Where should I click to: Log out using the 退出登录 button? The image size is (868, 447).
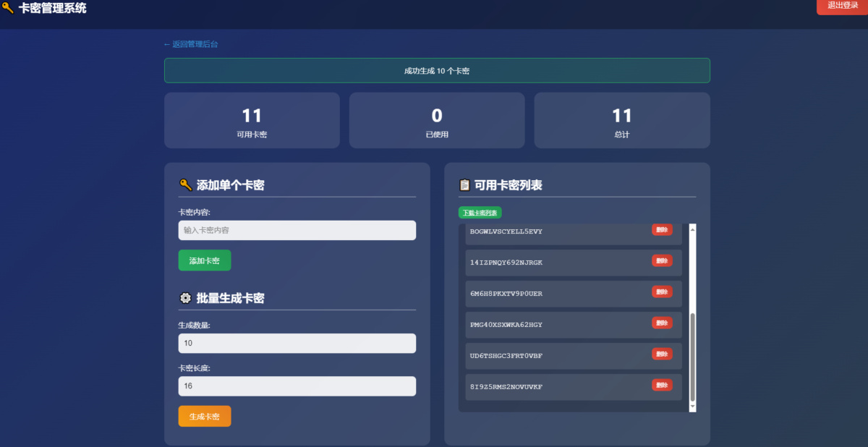pyautogui.click(x=842, y=6)
